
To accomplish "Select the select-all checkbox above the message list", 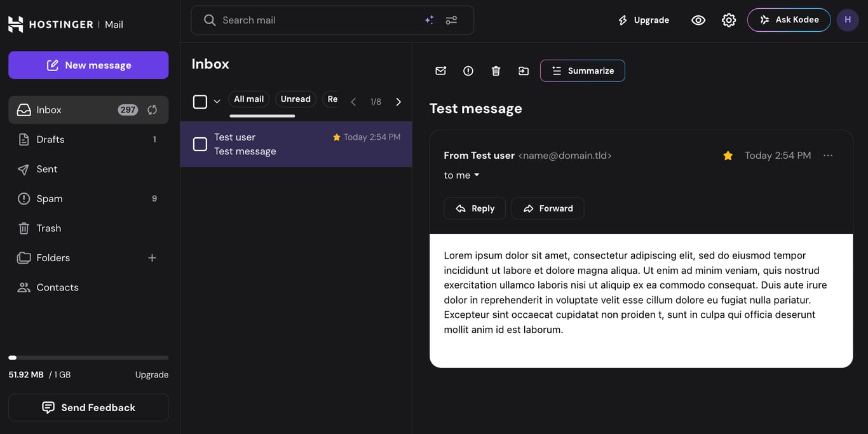I will click(x=200, y=101).
